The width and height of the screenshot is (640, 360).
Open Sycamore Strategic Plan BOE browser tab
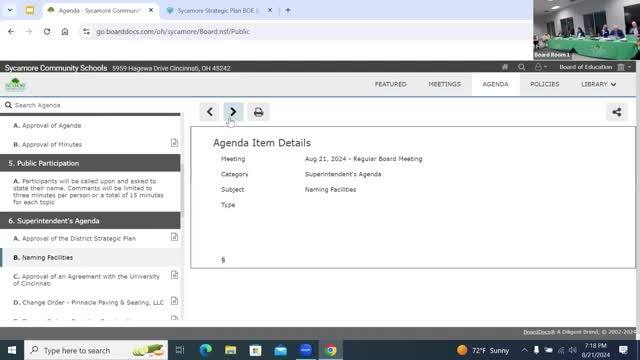coord(220,11)
